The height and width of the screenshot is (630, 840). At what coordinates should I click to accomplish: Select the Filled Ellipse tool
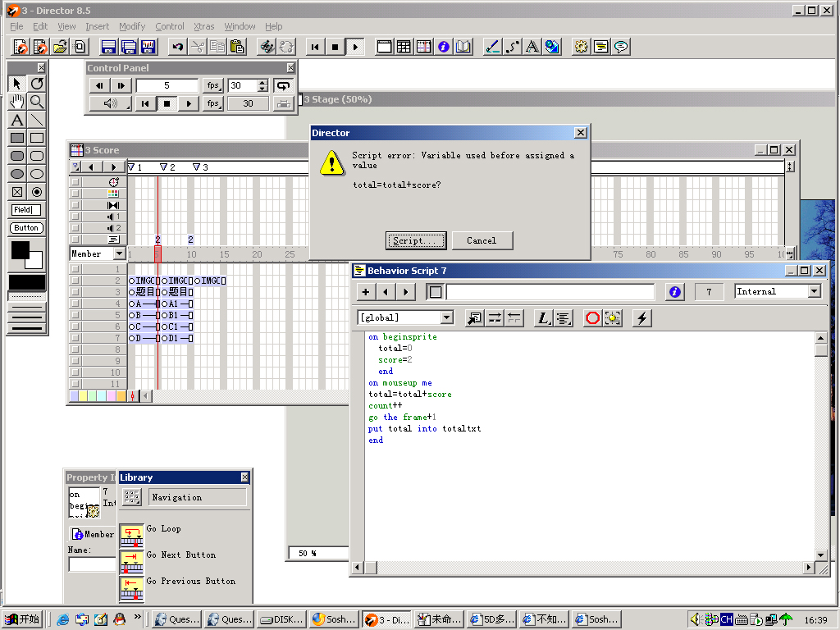coord(17,174)
